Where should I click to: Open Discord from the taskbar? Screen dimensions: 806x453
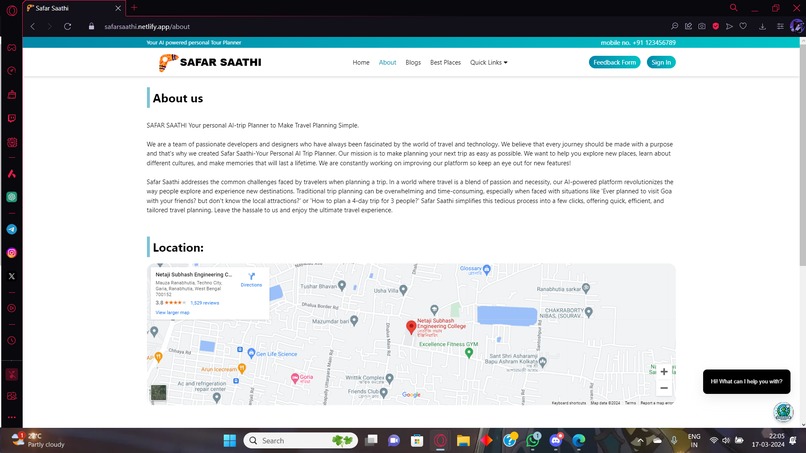[556, 441]
